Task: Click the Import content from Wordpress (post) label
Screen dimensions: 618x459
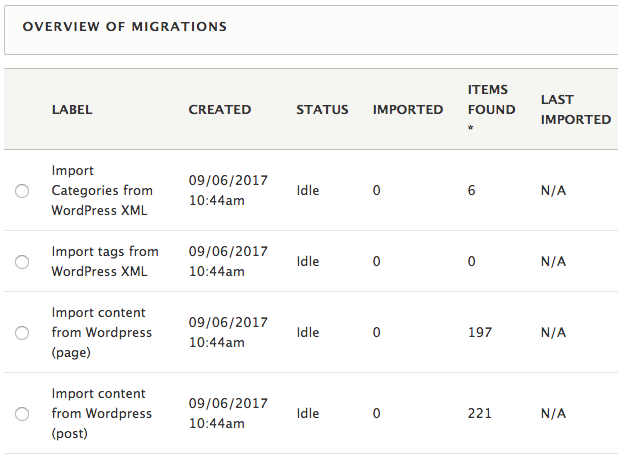Action: pos(101,413)
